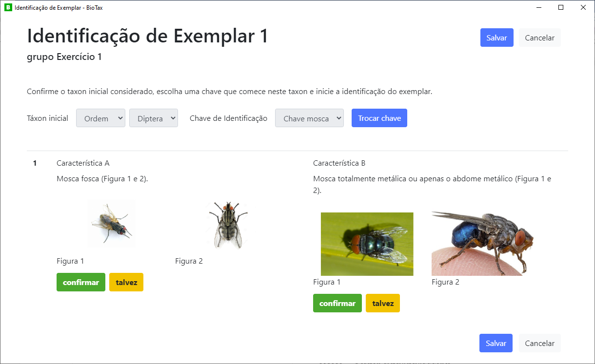Click the 'Confirme o taxon inicial' instruction text
This screenshot has height=364, width=595.
pos(230,92)
